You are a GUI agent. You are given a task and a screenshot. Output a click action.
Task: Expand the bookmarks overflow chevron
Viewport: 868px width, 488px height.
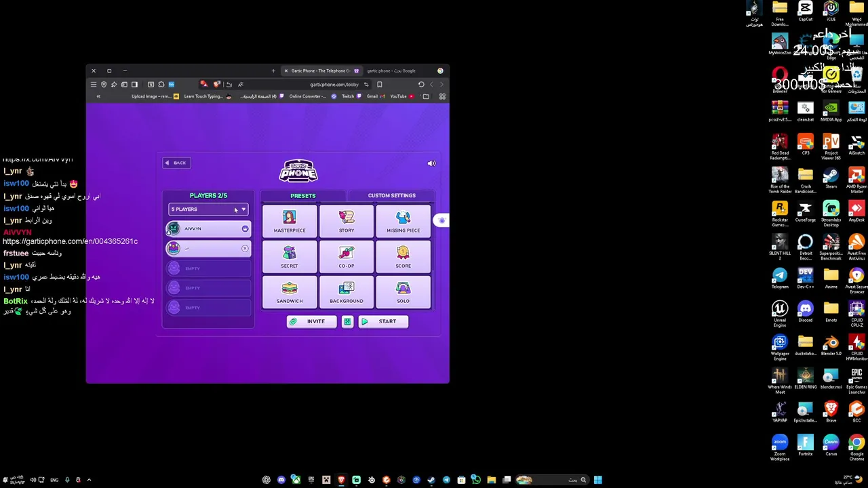[98, 96]
